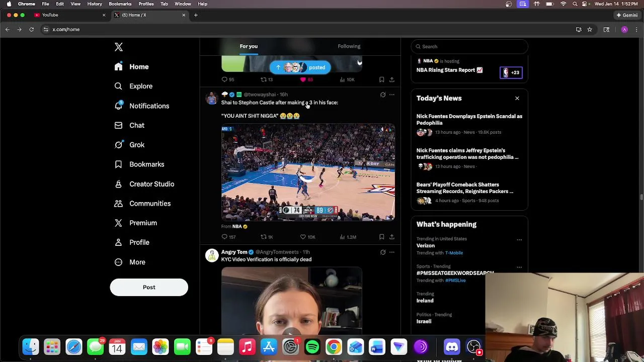The width and height of the screenshot is (644, 362).
Task: Click the Search field on X
Action: tap(469, 47)
